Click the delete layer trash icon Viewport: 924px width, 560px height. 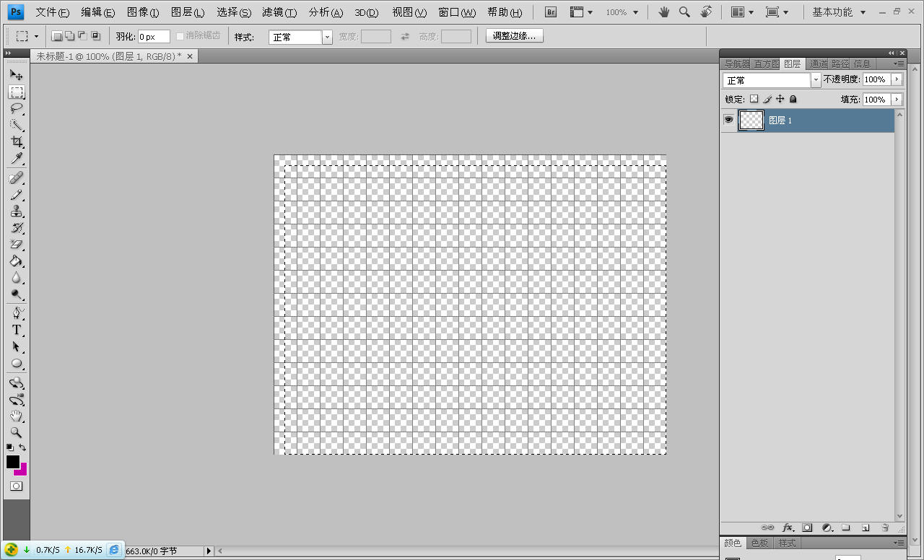point(884,528)
